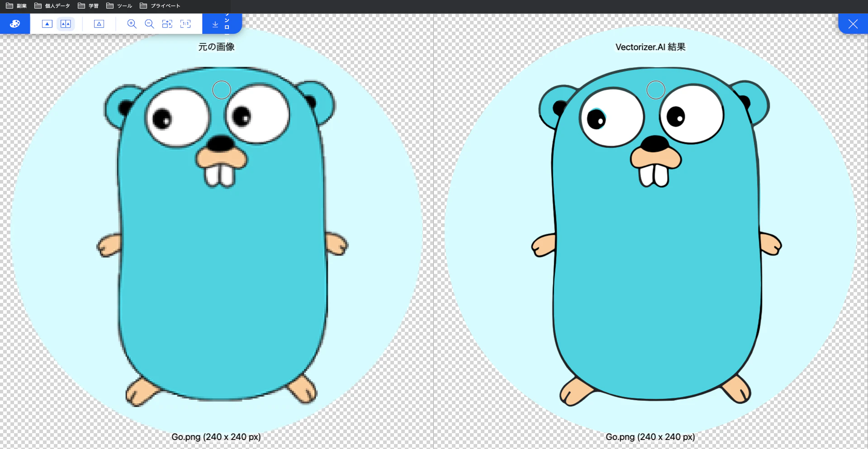This screenshot has width=868, height=449.
Task: Click the Go.png caption under vectorized result
Action: tap(650, 437)
